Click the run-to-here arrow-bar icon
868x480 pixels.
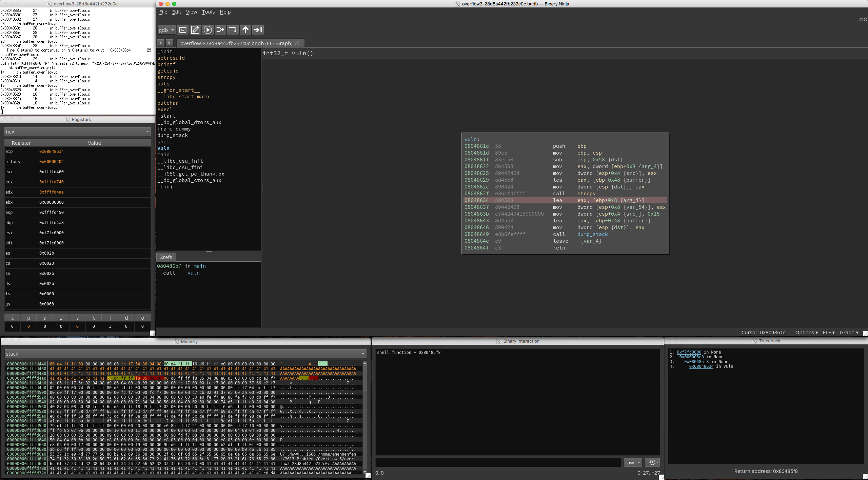coord(258,30)
